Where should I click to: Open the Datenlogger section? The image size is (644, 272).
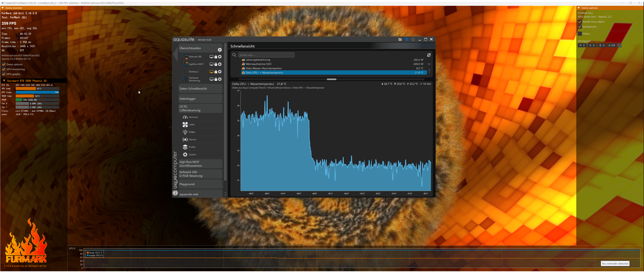coord(187,99)
